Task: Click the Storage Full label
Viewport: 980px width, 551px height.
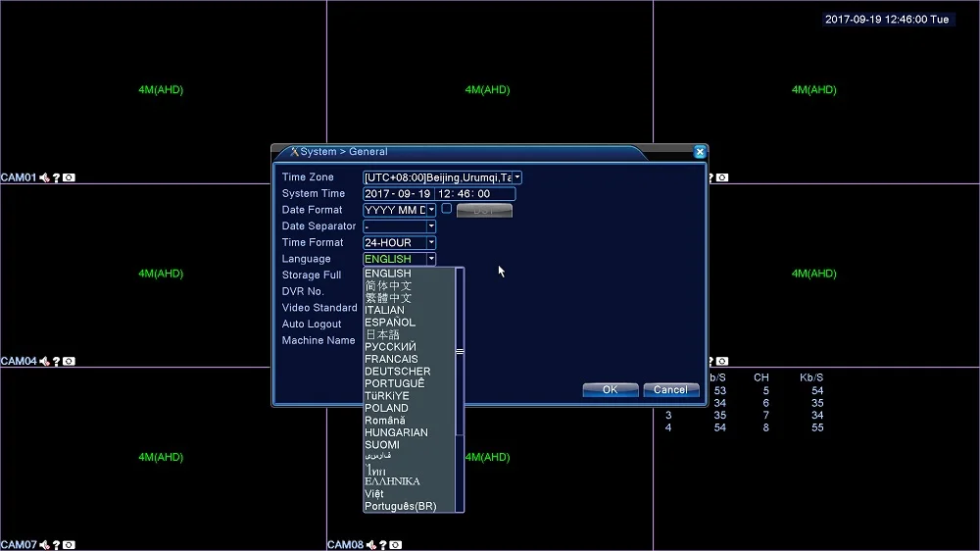Action: click(312, 275)
